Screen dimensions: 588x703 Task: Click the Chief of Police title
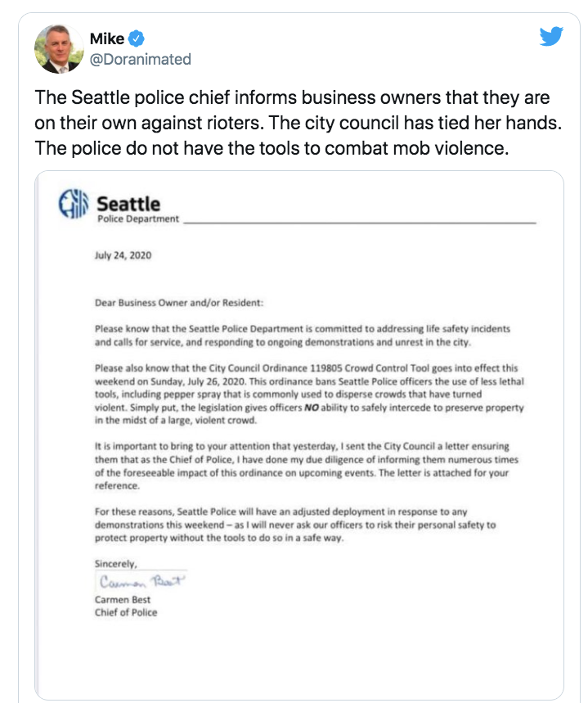tap(126, 612)
